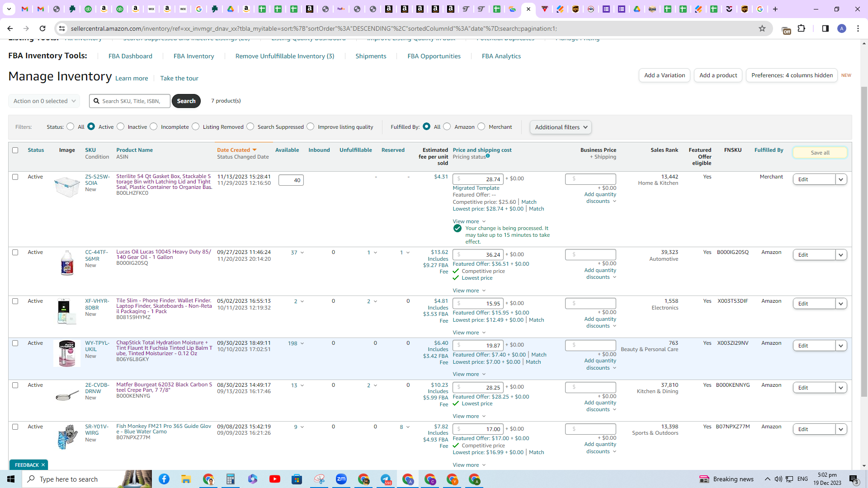Open FBA Analytics
The image size is (868, 488).
(501, 56)
